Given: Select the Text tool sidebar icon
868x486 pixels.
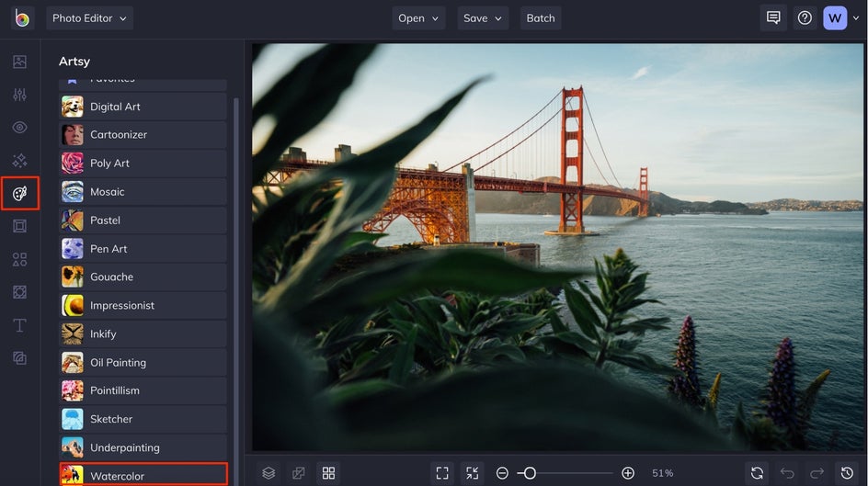Looking at the screenshot, I should (x=20, y=325).
